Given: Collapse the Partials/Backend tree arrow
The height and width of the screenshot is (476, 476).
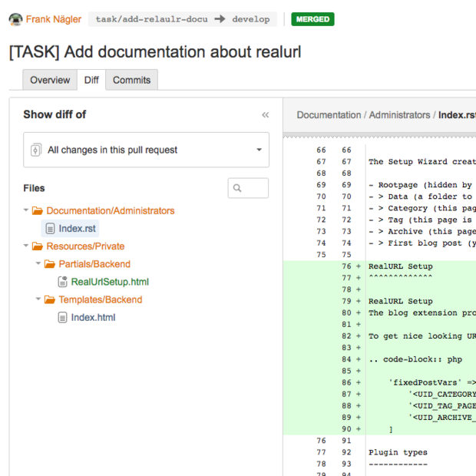Looking at the screenshot, I should (x=39, y=264).
